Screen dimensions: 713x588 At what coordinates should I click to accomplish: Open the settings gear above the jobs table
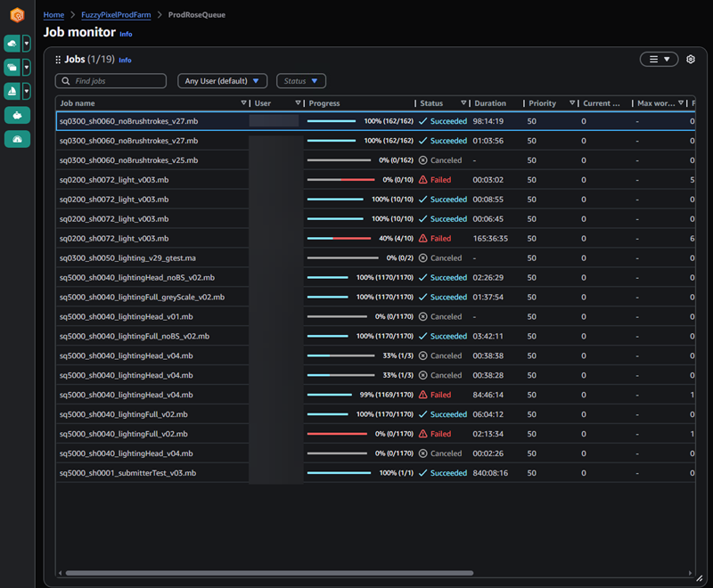click(689, 59)
